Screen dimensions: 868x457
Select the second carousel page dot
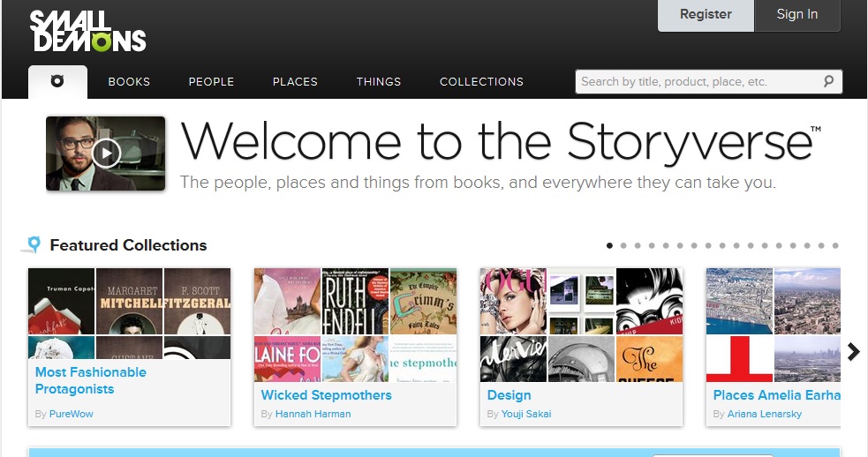pyautogui.click(x=624, y=245)
